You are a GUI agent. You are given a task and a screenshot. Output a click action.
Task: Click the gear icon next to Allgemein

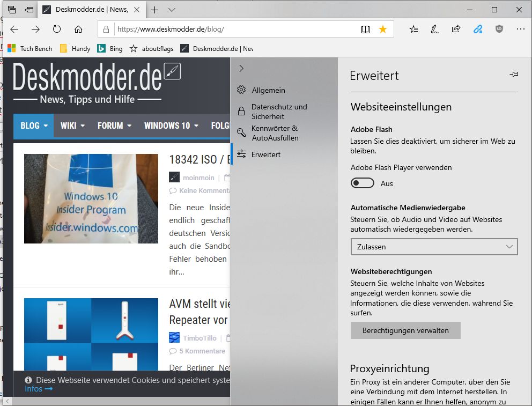(x=241, y=90)
